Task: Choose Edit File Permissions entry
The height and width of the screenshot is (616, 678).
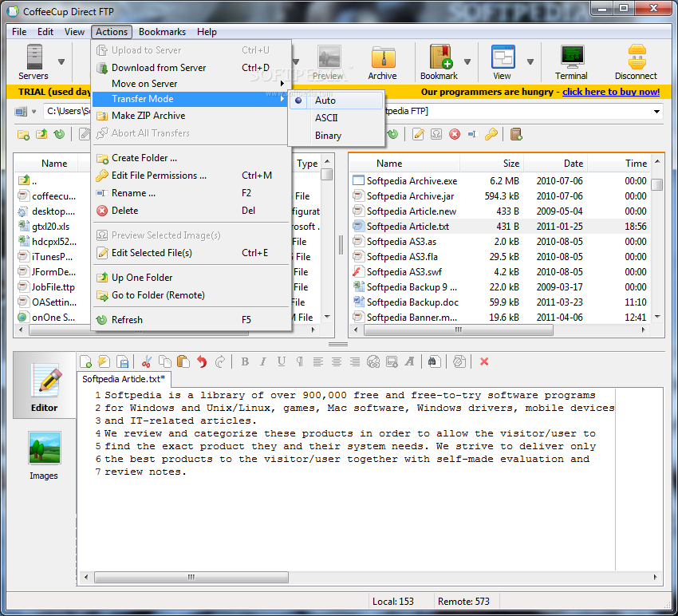Action: [191, 176]
